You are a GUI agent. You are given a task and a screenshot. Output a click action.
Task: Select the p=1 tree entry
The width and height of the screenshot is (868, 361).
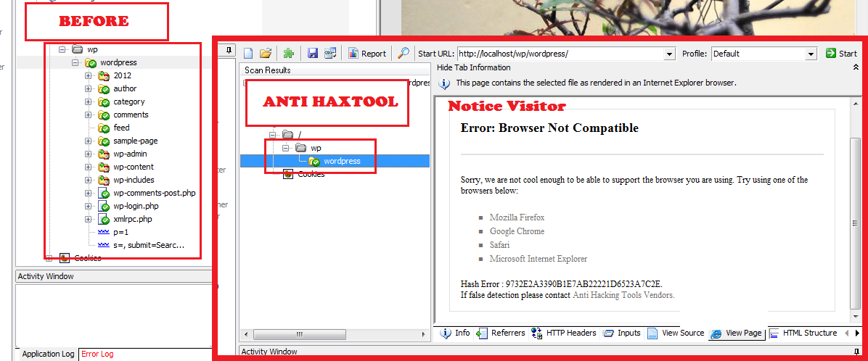click(121, 232)
